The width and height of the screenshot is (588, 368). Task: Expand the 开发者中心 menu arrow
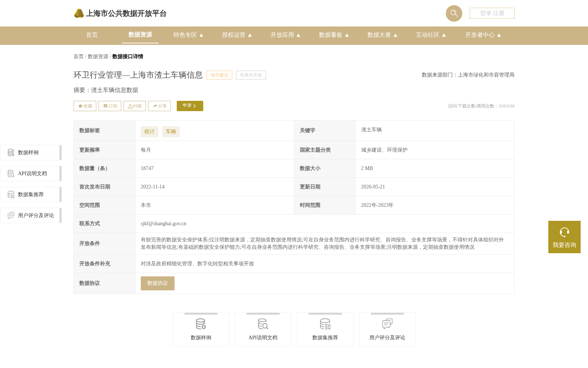tap(499, 35)
